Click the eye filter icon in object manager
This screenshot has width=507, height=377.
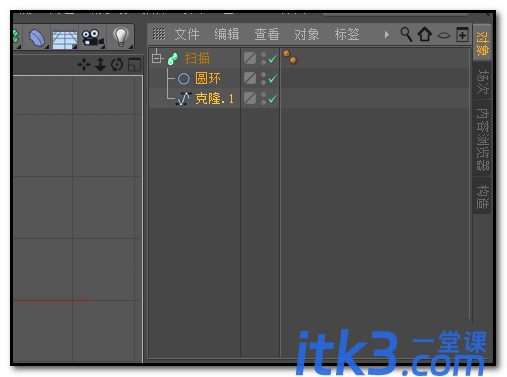tap(444, 35)
